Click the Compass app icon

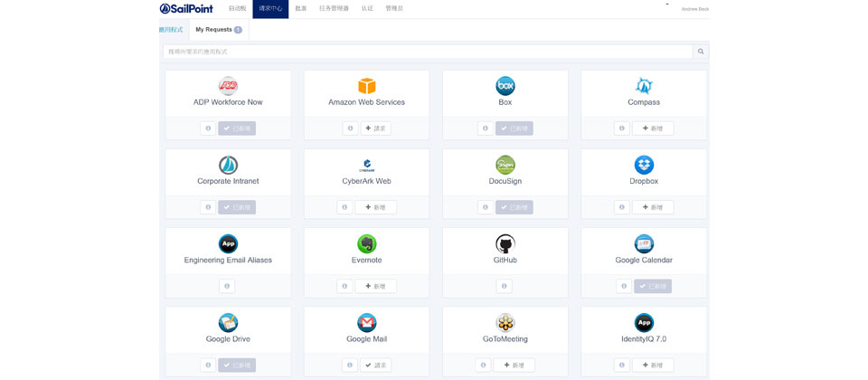point(644,86)
